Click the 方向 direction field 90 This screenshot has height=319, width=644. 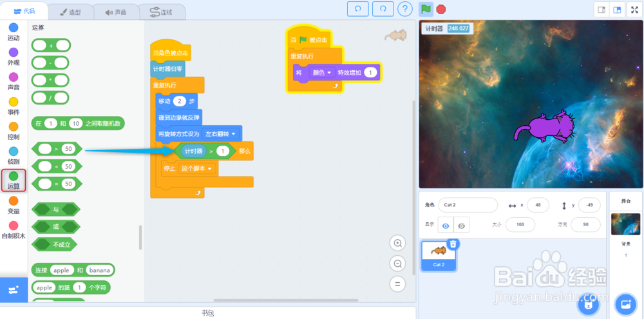585,225
